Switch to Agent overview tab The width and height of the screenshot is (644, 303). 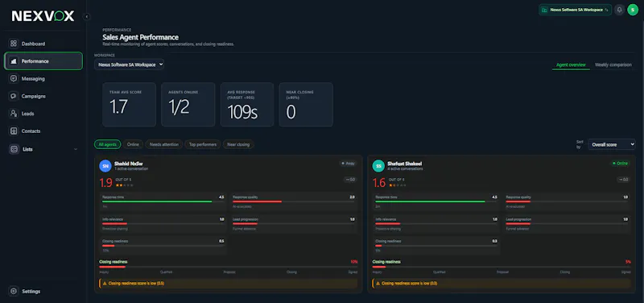point(571,65)
